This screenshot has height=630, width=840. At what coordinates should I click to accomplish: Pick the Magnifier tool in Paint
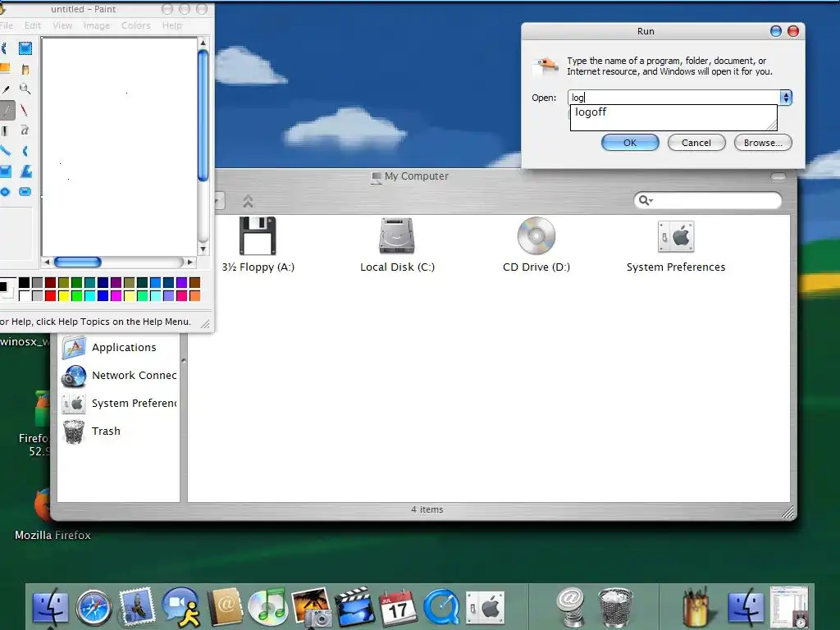(x=25, y=89)
